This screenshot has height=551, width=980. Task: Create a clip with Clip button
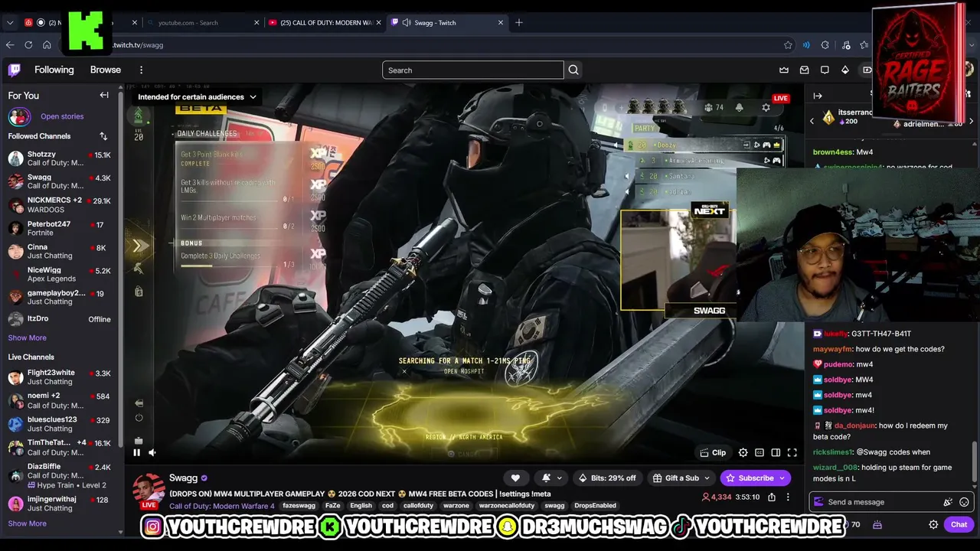tap(714, 452)
